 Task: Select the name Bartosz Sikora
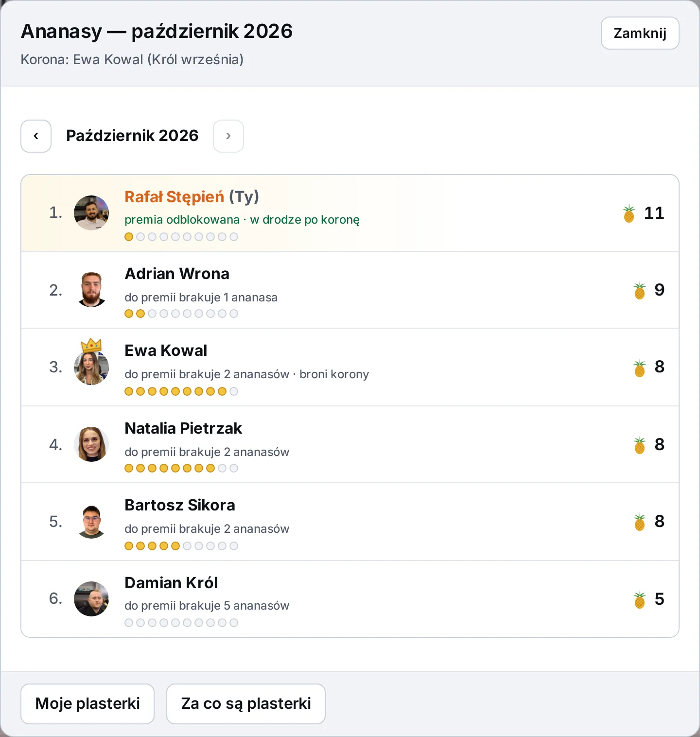180,505
